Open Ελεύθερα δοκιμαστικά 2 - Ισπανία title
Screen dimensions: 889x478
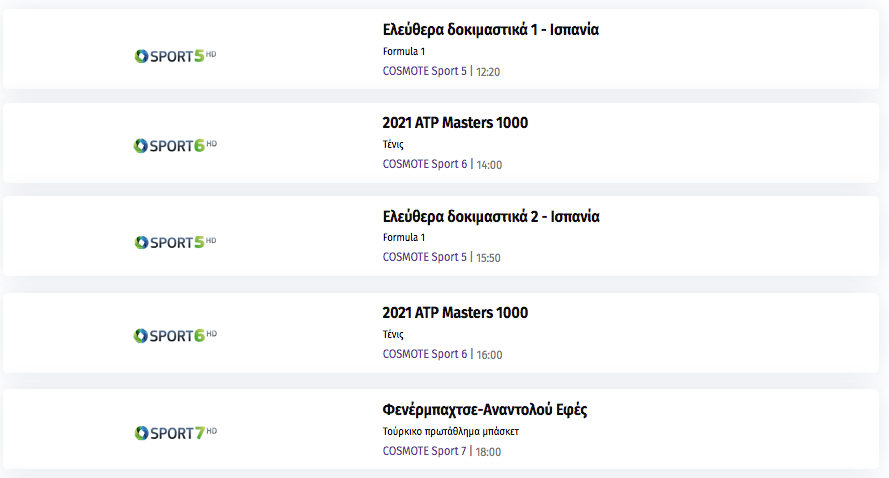click(490, 216)
